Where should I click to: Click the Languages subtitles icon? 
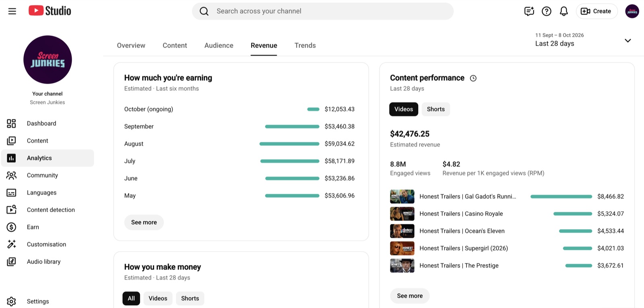(11, 193)
